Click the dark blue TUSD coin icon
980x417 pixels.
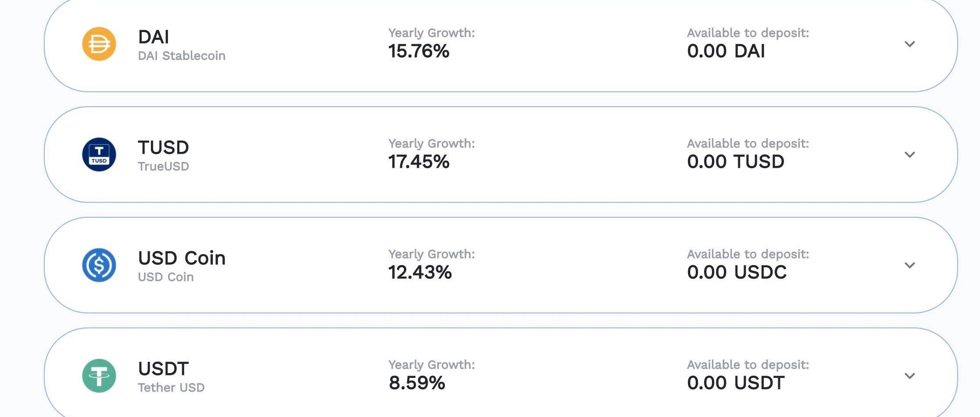point(99,155)
